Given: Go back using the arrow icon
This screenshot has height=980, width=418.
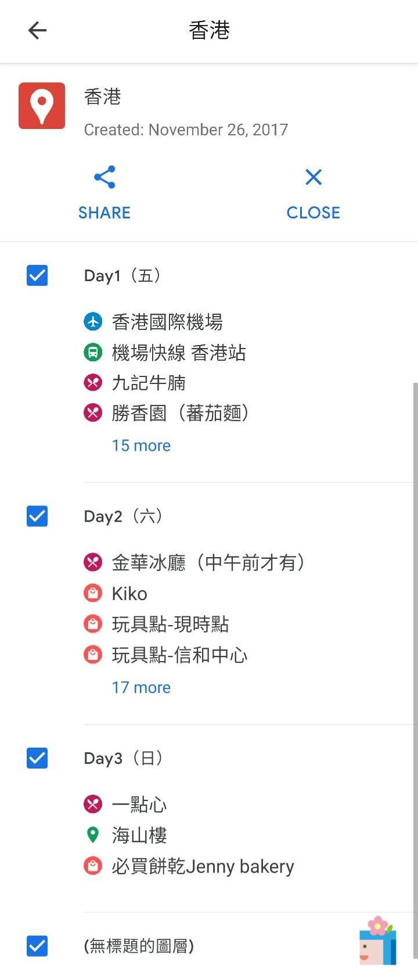Looking at the screenshot, I should 37,30.
